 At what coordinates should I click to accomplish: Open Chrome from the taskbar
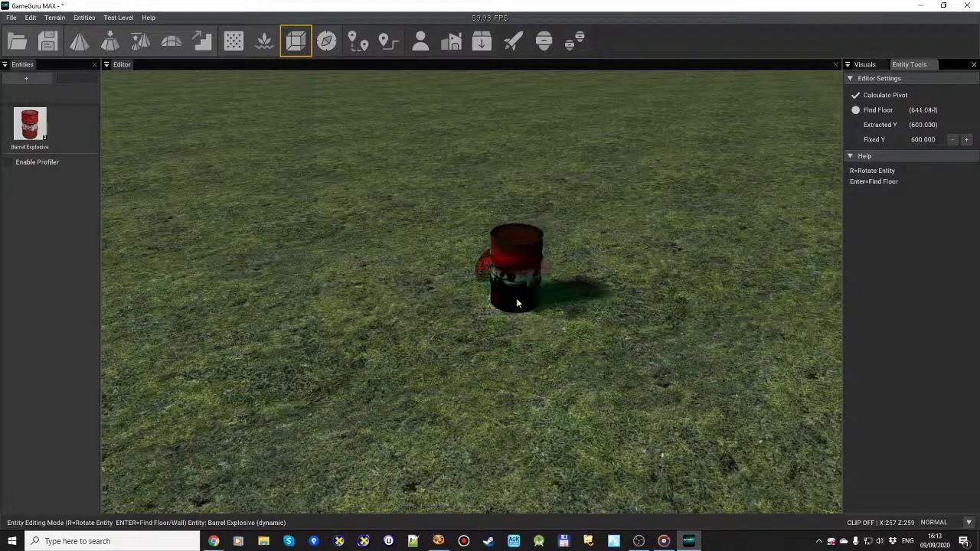point(213,541)
